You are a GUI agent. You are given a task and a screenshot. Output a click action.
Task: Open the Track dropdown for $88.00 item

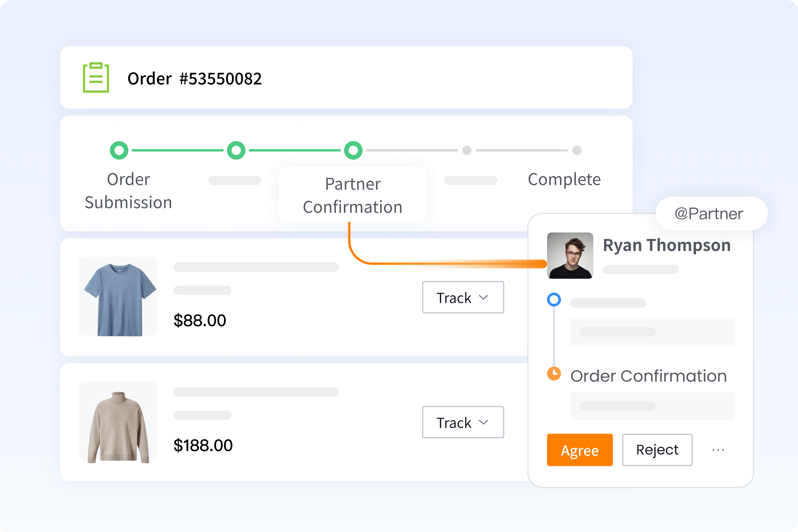462,297
